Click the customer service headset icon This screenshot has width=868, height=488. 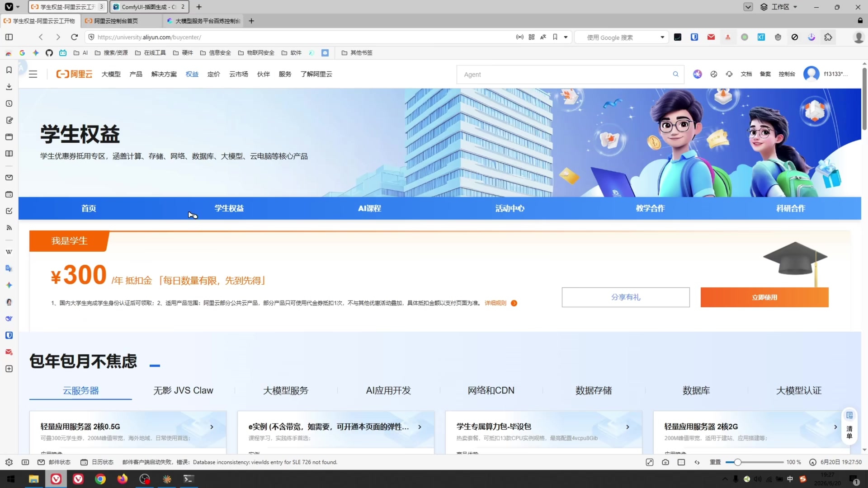729,74
